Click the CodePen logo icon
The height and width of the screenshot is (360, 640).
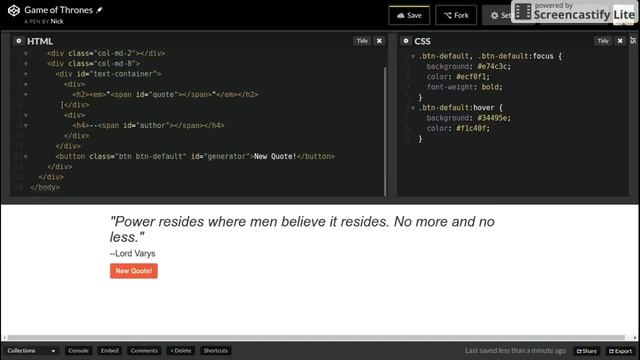point(13,11)
